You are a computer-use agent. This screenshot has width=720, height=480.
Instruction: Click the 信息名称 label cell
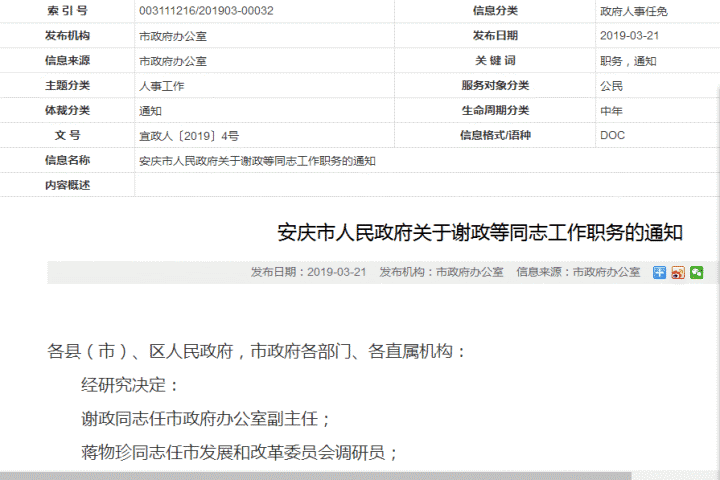[68, 160]
